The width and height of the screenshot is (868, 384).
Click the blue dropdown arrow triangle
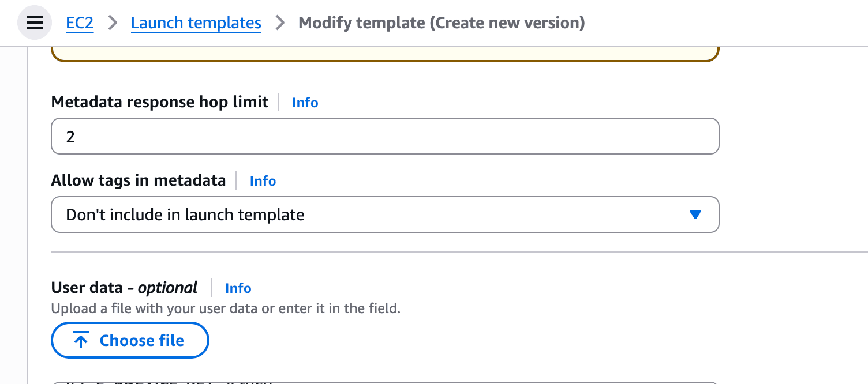(x=695, y=214)
